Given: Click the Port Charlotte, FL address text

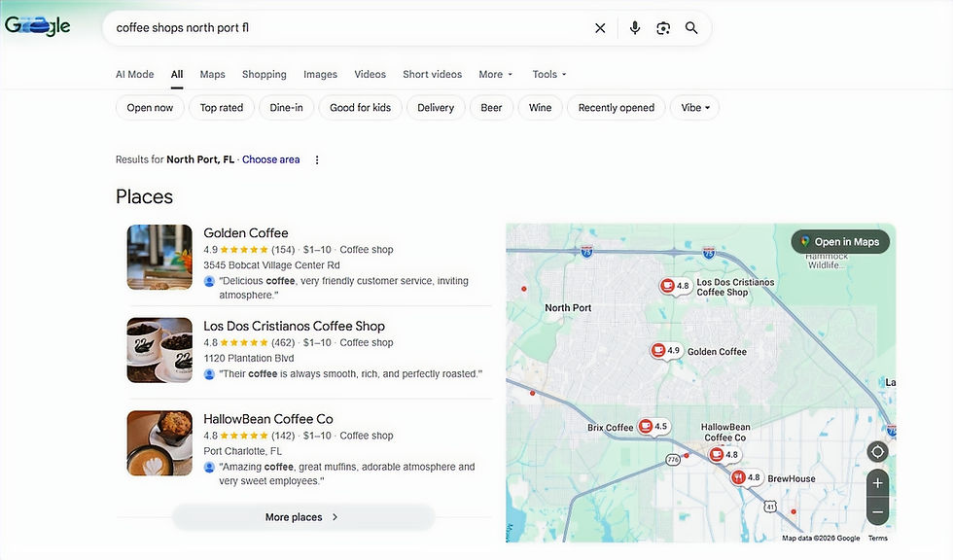Looking at the screenshot, I should 242,451.
